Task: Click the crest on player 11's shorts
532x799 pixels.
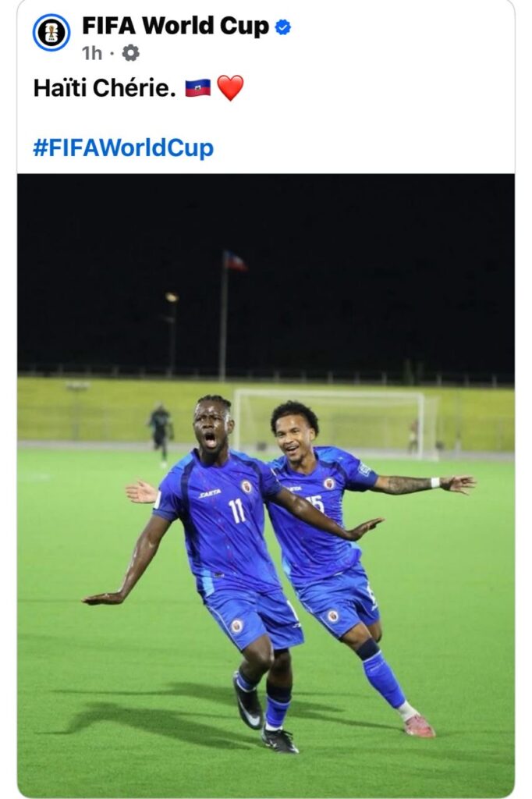Action: pyautogui.click(x=236, y=627)
